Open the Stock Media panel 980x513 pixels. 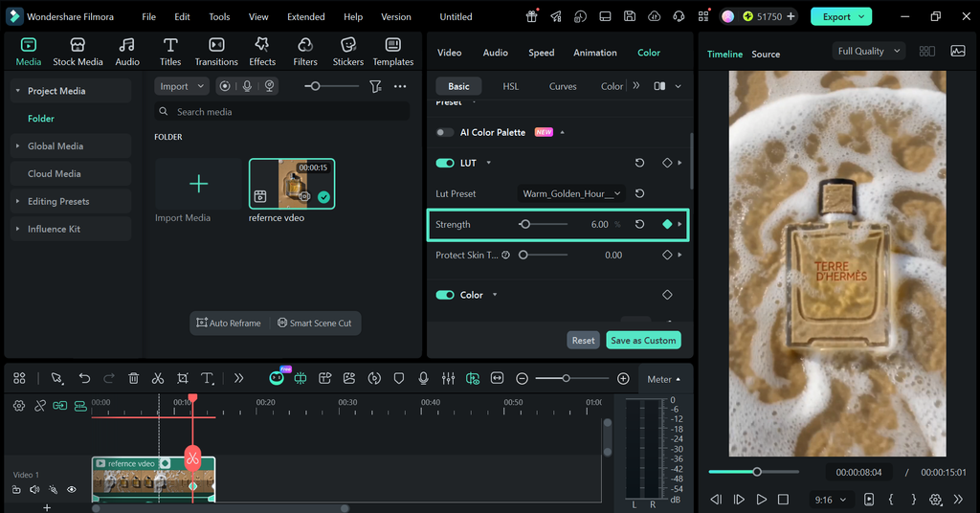pyautogui.click(x=78, y=52)
